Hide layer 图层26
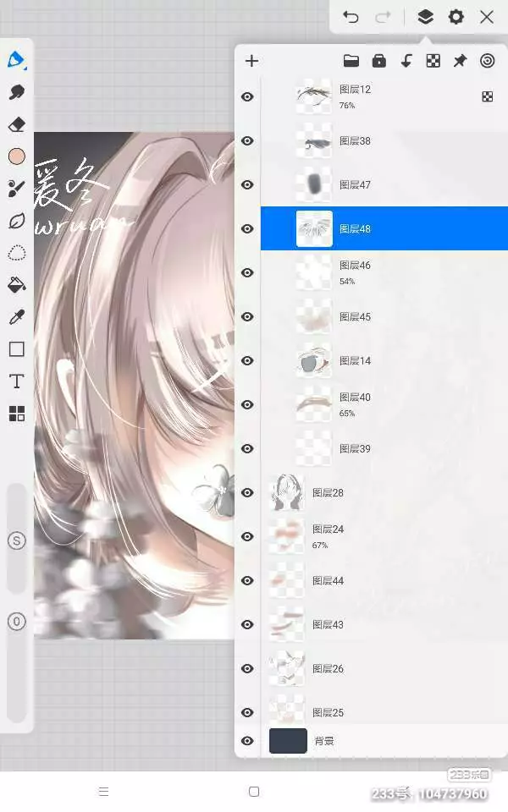 (x=248, y=668)
